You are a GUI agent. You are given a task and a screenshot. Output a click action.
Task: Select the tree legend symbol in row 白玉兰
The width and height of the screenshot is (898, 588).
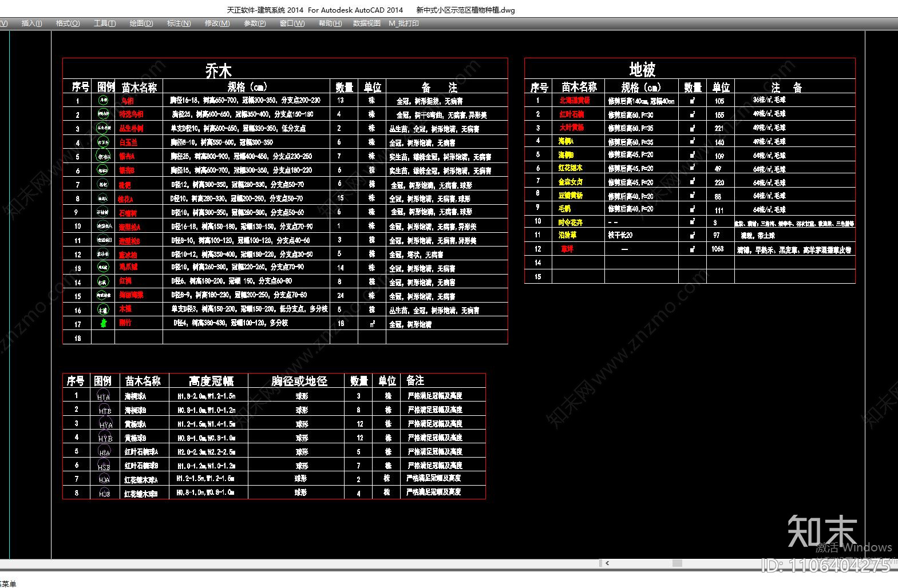103,142
